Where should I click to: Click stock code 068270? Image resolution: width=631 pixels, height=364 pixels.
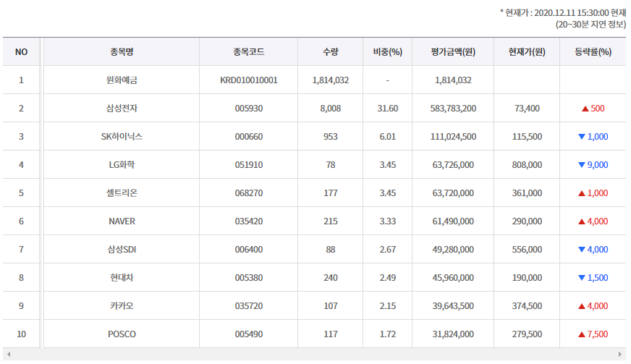(x=249, y=193)
